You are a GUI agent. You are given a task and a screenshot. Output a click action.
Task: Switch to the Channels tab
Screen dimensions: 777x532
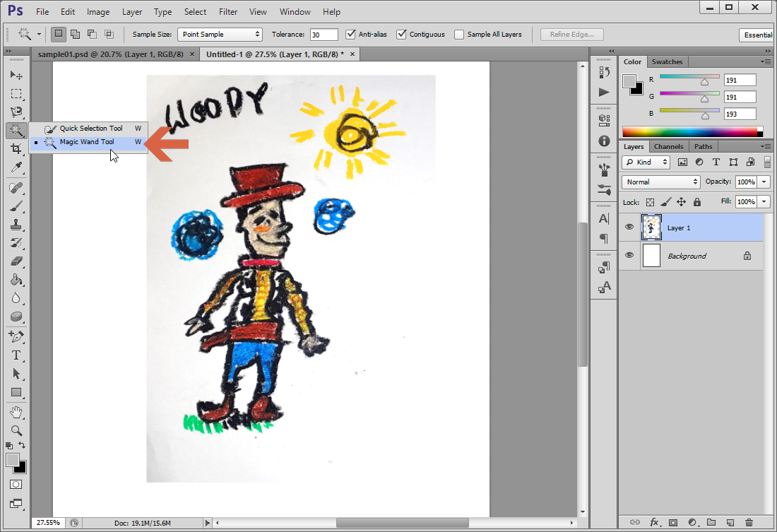(668, 147)
